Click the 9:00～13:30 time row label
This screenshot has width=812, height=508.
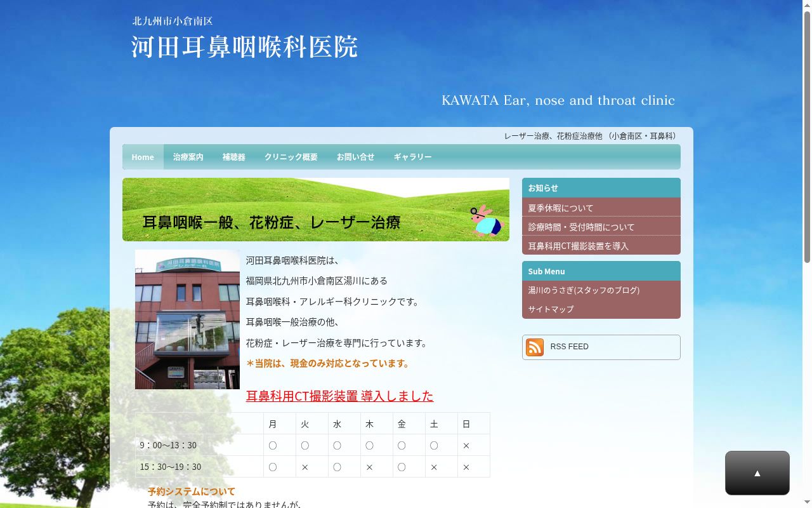pos(168,445)
